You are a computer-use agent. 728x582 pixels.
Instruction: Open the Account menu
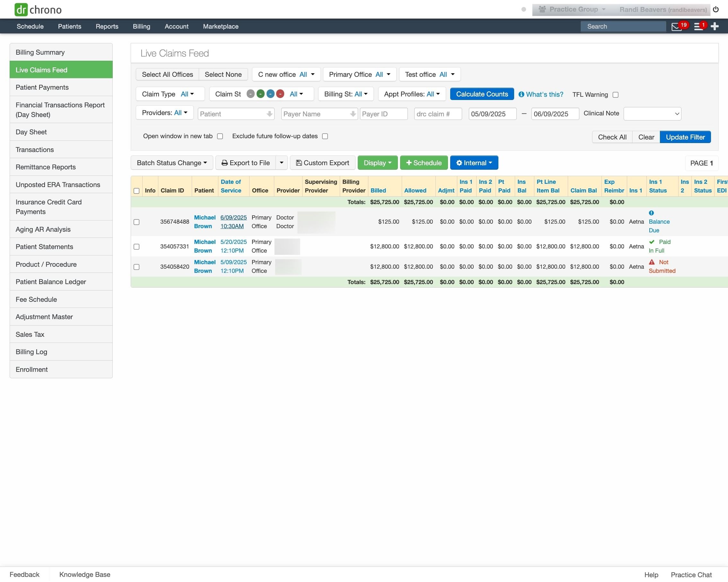pos(177,26)
